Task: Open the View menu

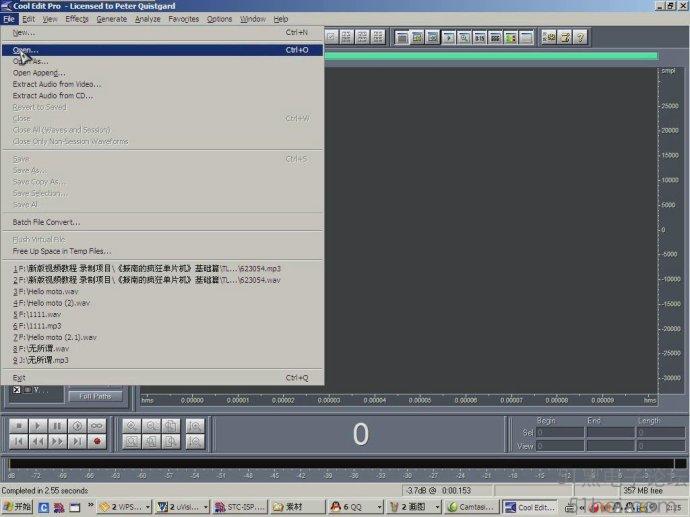Action: (x=50, y=19)
